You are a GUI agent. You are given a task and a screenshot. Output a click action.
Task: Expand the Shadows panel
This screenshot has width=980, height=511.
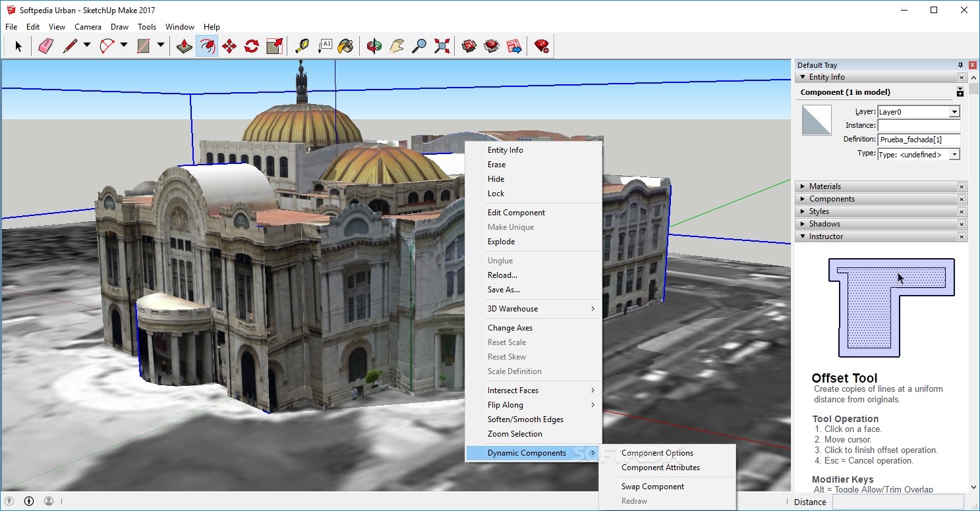(803, 224)
